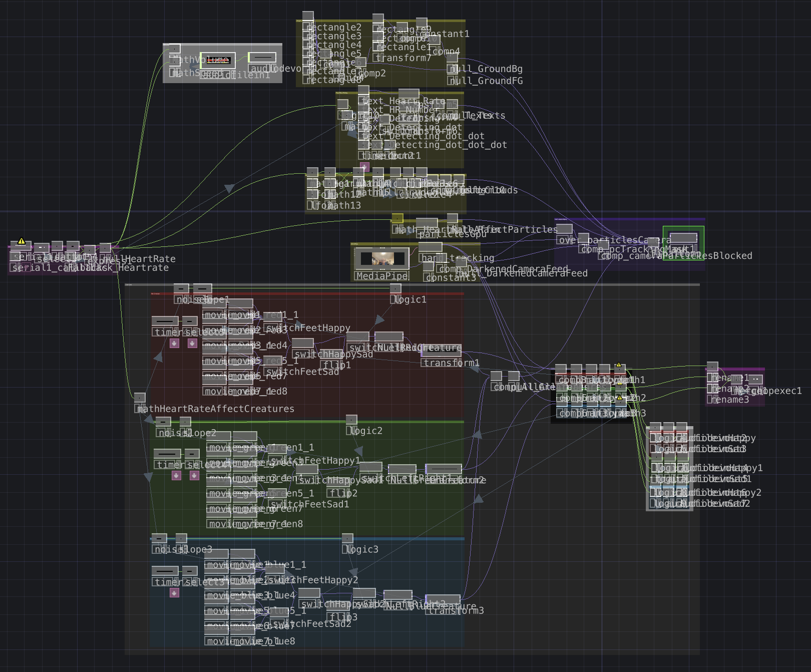
Task: Select the slope2 node tile
Action: [185, 422]
